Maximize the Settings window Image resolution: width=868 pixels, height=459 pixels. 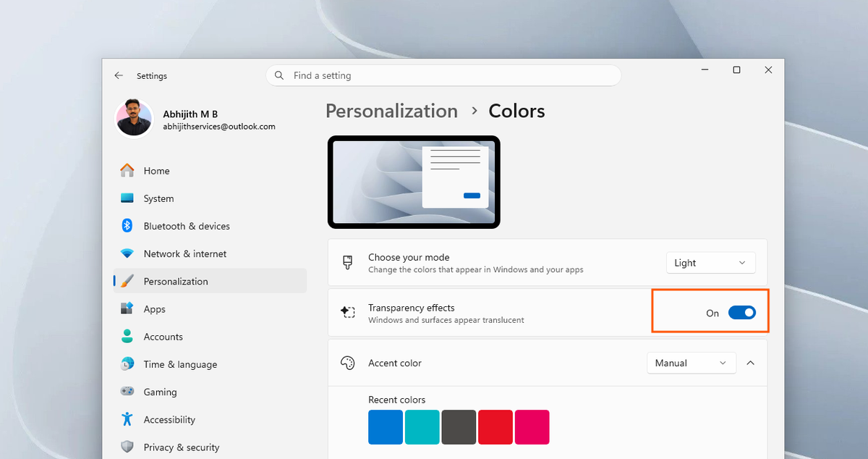tap(736, 70)
